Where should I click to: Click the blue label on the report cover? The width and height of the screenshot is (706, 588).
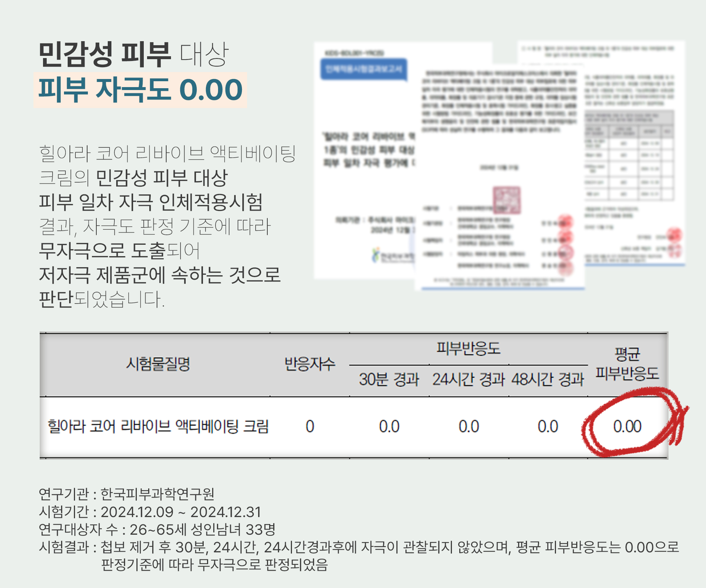(x=364, y=69)
